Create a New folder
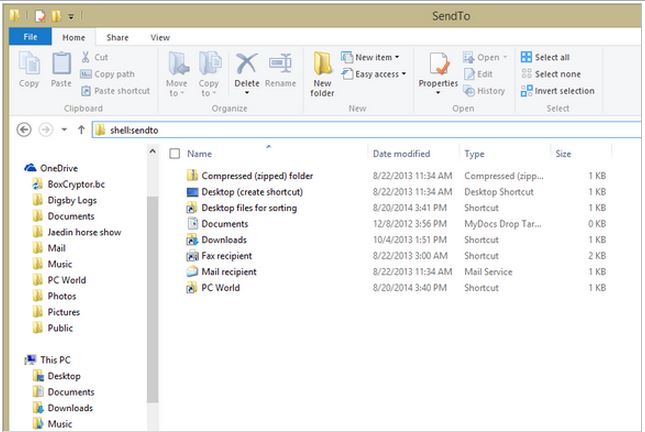The height and width of the screenshot is (432, 645). 322,74
